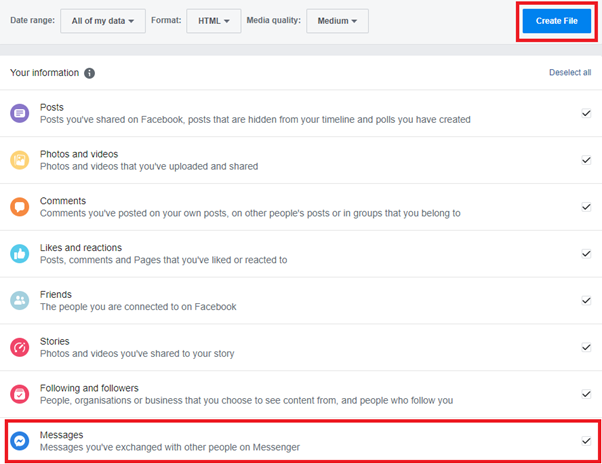Click the Friends people icon
Viewport: 602px width, 464px height.
click(20, 301)
